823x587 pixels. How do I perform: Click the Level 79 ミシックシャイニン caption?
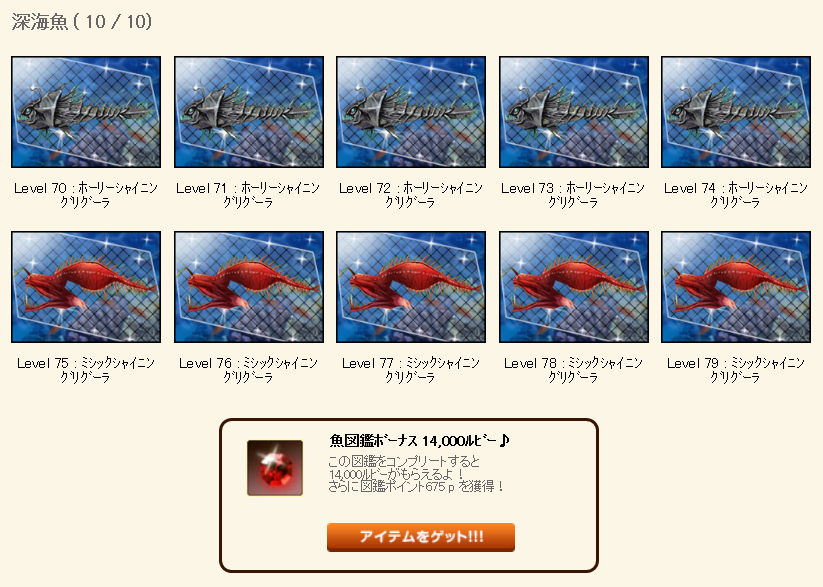[x=736, y=370]
